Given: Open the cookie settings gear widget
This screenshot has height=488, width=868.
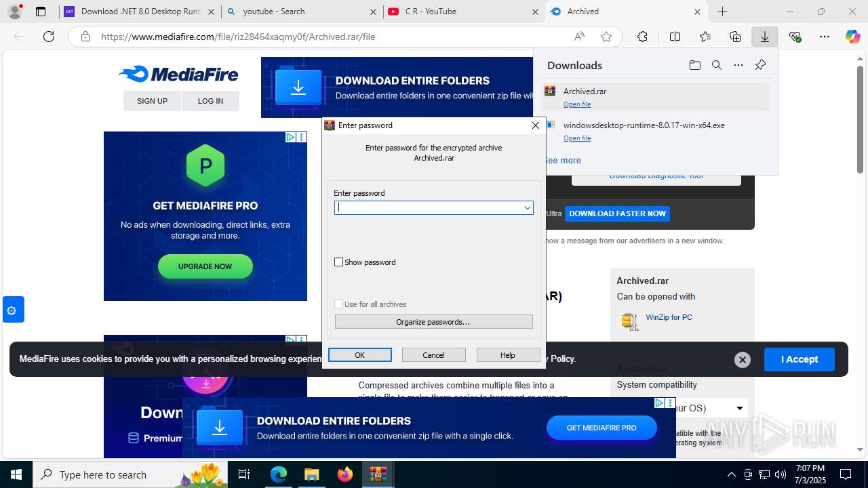Looking at the screenshot, I should tap(12, 310).
